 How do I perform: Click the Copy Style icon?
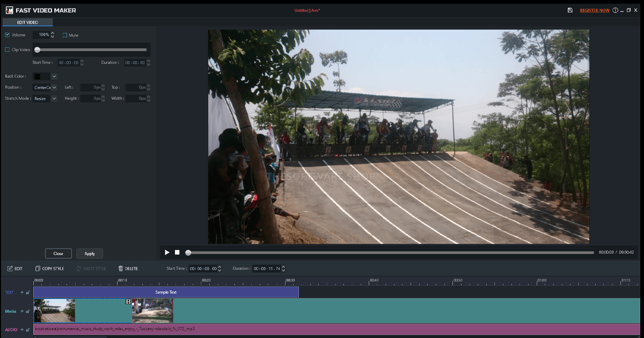(x=36, y=268)
